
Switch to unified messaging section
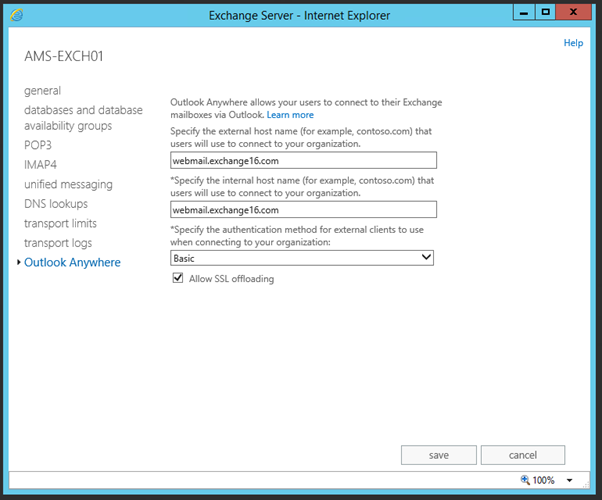tap(68, 184)
